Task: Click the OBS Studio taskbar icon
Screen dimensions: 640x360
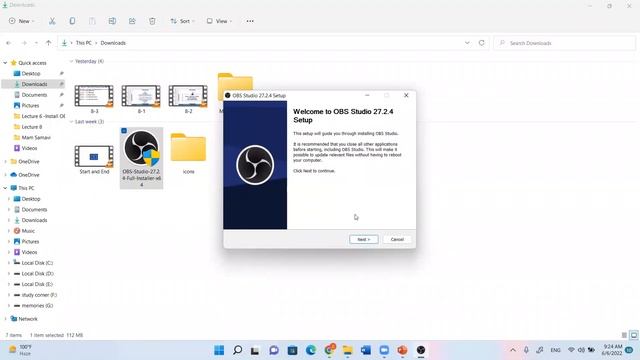Action: click(x=421, y=350)
